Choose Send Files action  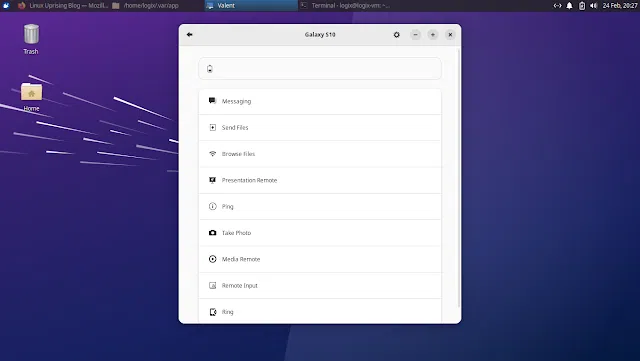320,127
